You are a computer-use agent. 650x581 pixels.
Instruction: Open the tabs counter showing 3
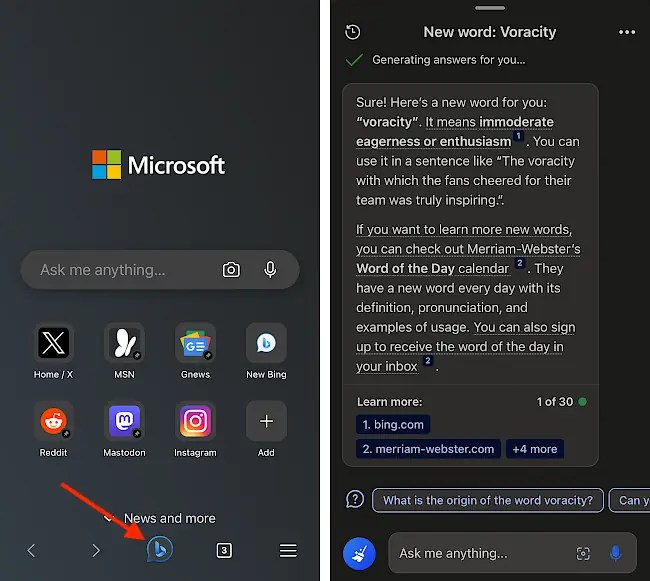[224, 550]
